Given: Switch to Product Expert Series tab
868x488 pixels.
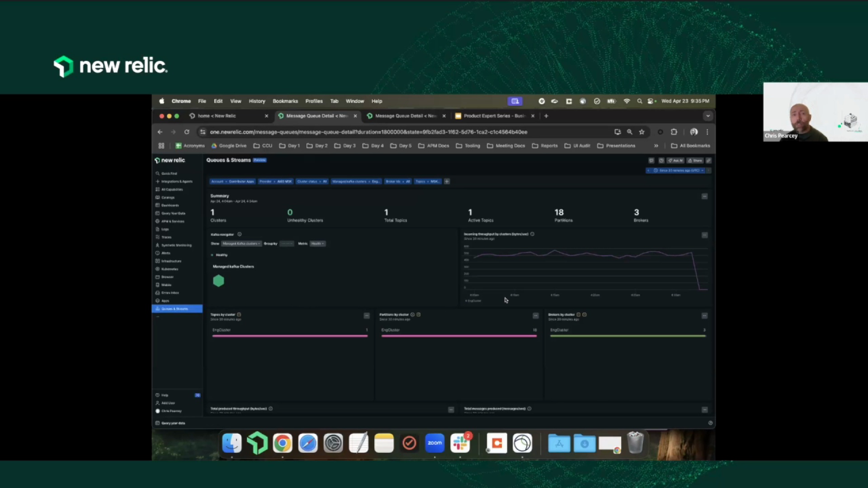Looking at the screenshot, I should pyautogui.click(x=495, y=116).
